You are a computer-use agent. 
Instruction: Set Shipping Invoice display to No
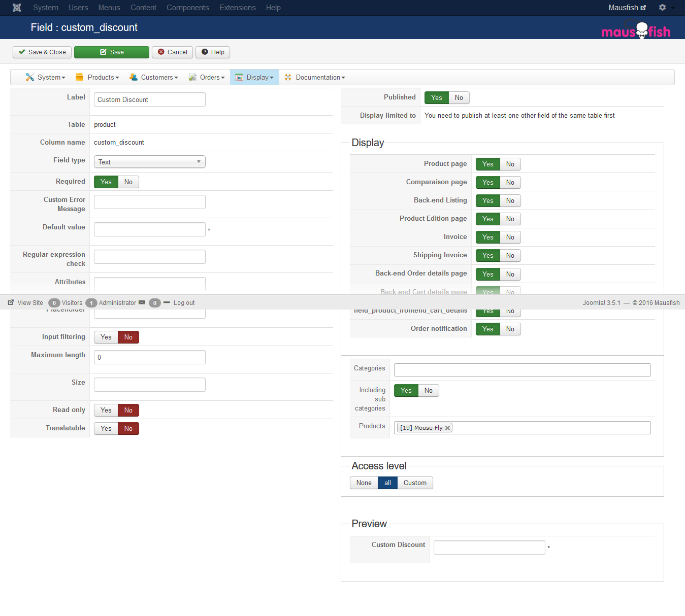[x=510, y=255]
